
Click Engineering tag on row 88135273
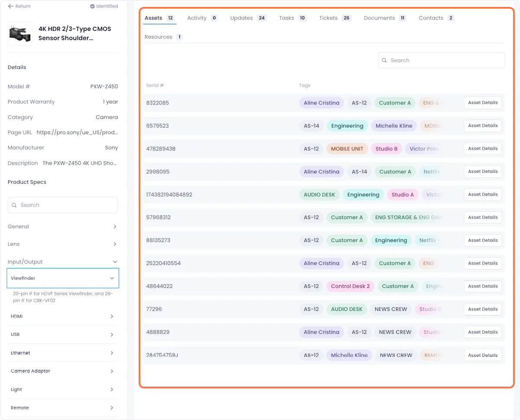391,241
